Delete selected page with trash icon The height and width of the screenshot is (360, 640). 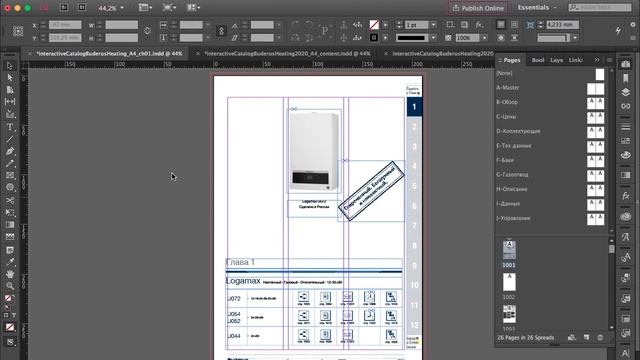600,338
